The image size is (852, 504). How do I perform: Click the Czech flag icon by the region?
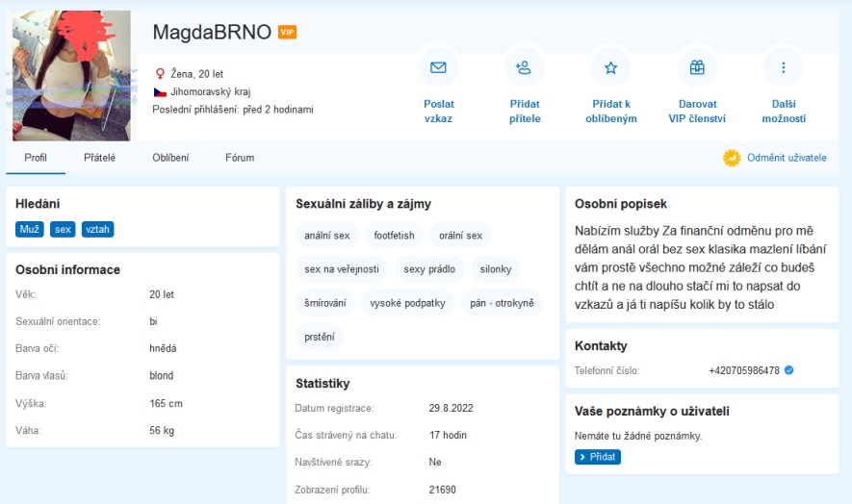point(160,91)
